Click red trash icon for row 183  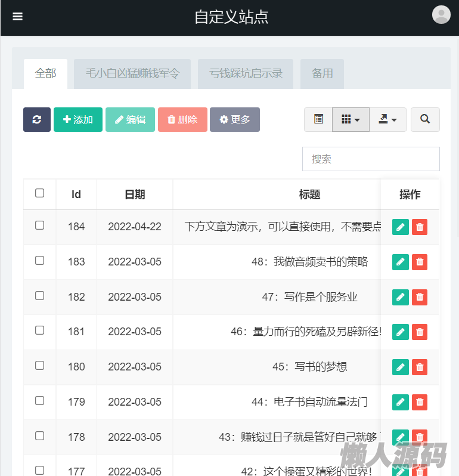420,262
